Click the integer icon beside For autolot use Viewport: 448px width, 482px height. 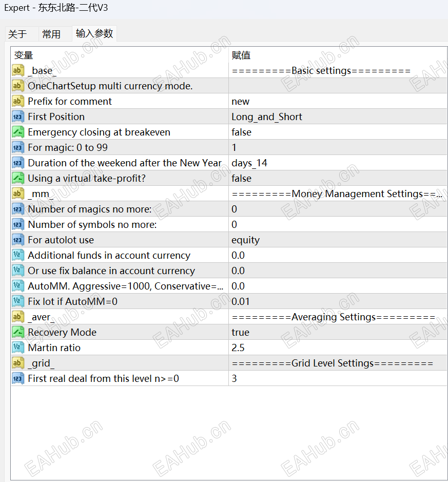click(18, 240)
